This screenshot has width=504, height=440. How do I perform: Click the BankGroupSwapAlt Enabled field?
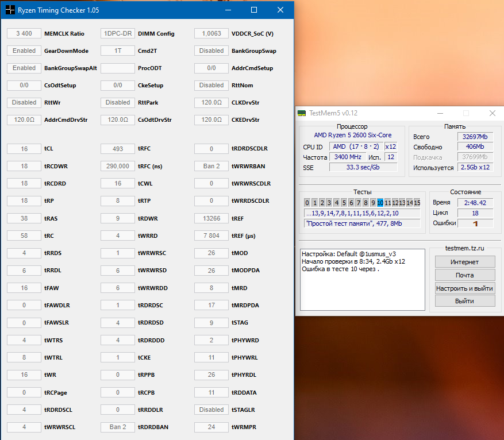point(24,68)
